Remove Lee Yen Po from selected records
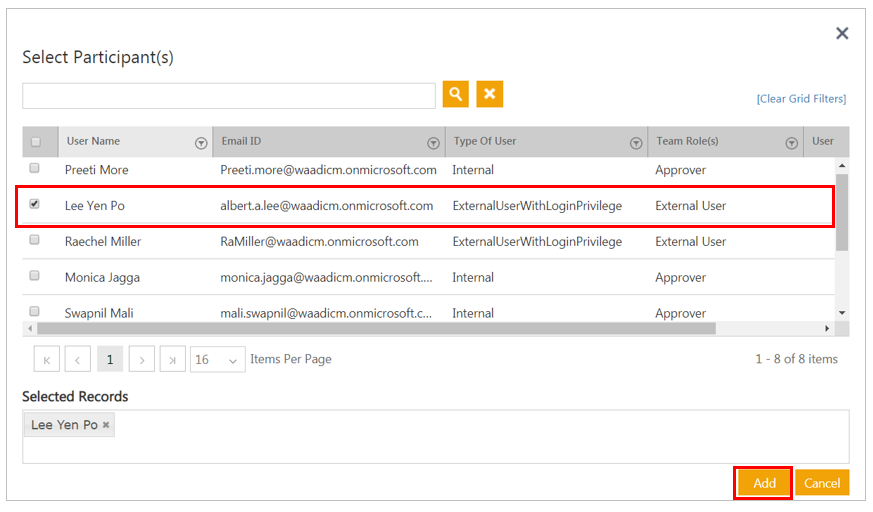Viewport: 873px width, 512px height. [x=107, y=425]
